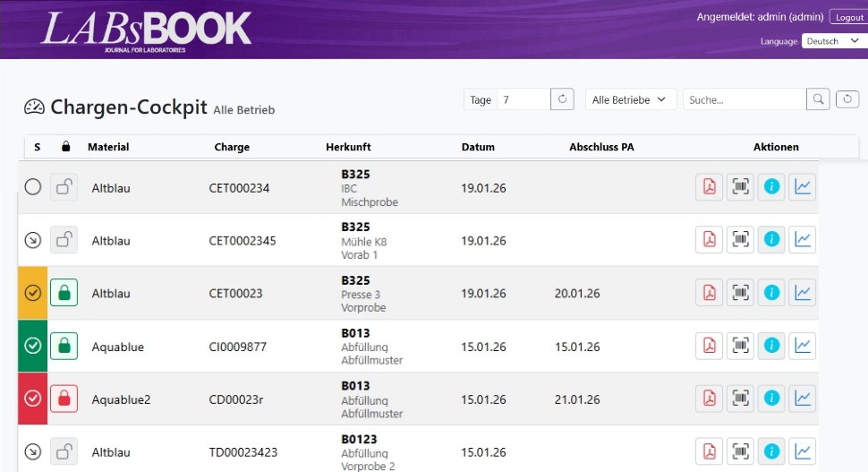The image size is (868, 472).
Task: Open PDF report for Aquablue2 CD00023r
Action: click(x=709, y=399)
